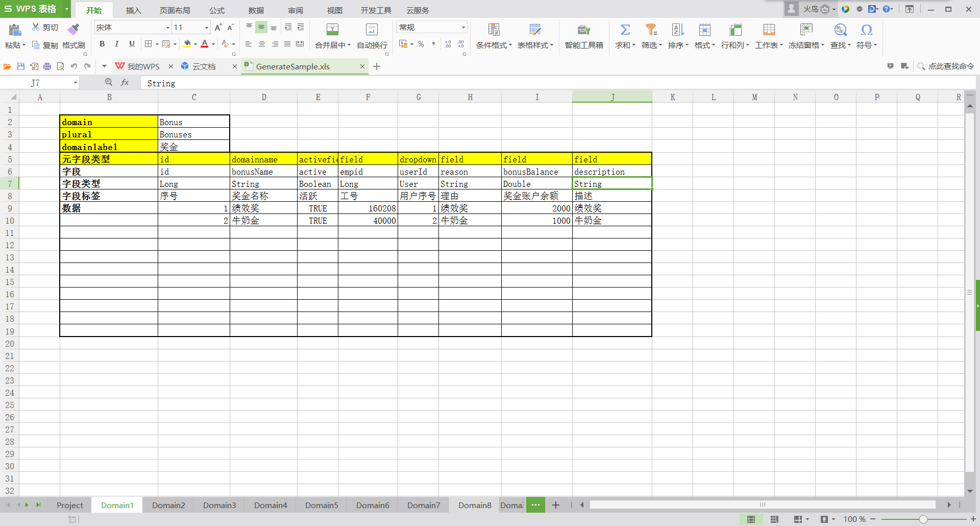Toggle bold formatting
Screen dimensions: 980x526
coord(102,44)
